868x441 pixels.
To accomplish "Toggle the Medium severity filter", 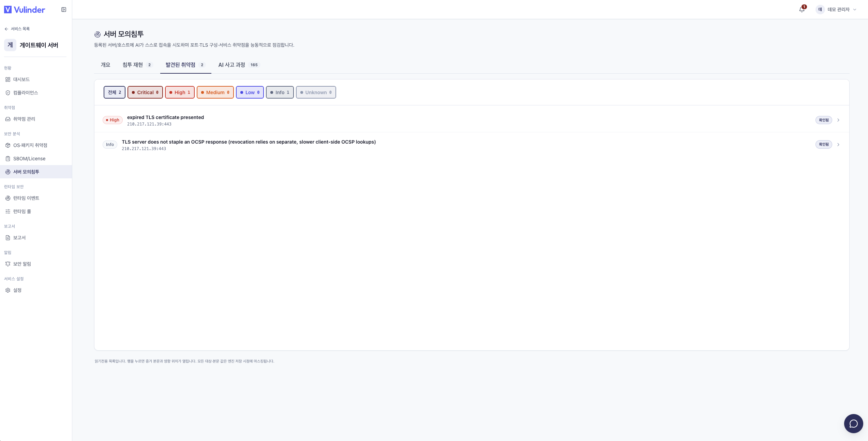I will pyautogui.click(x=215, y=92).
